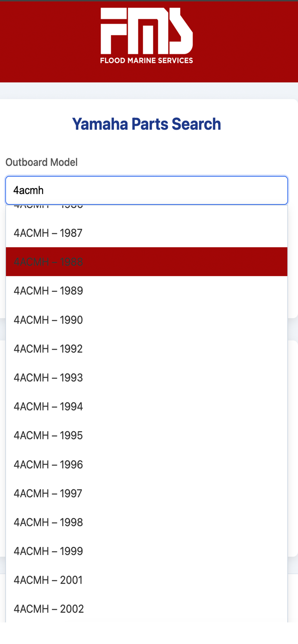The height and width of the screenshot is (644, 298).
Task: Click the Outboard Model label
Action: (42, 162)
